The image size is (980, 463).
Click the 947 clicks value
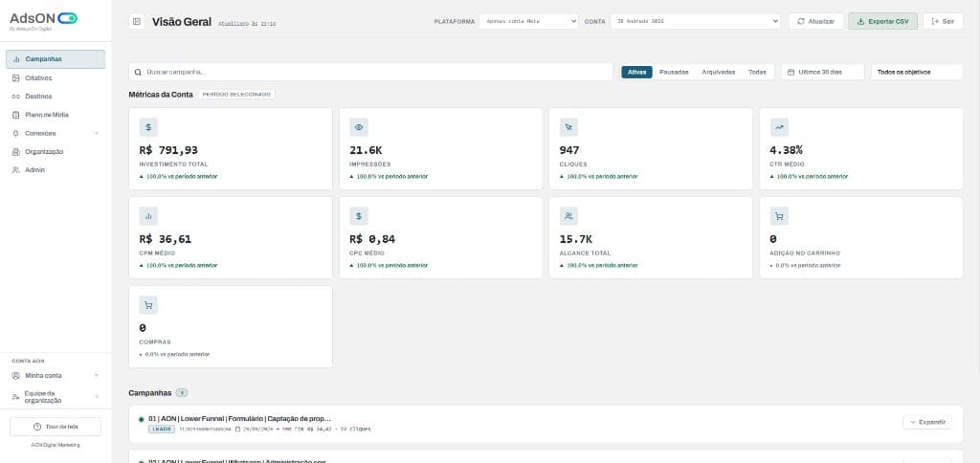click(569, 150)
